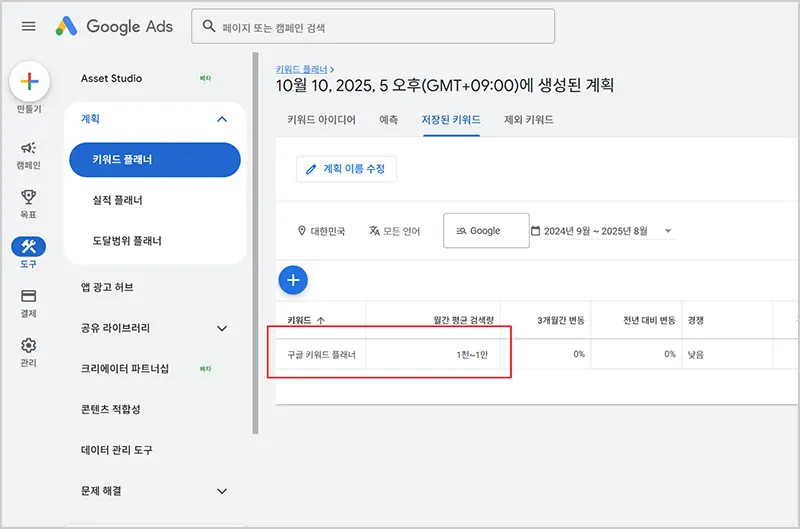
Task: Open 목표 trophy icon in sidebar
Action: click(29, 197)
